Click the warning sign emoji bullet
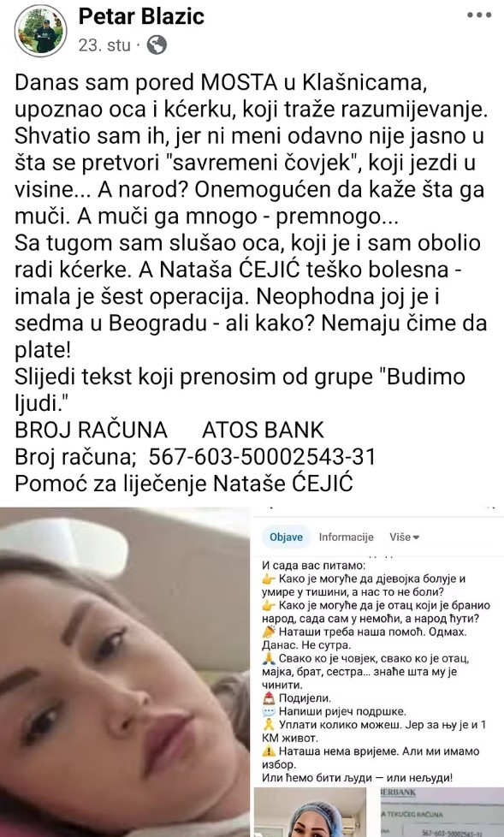 coord(269,751)
